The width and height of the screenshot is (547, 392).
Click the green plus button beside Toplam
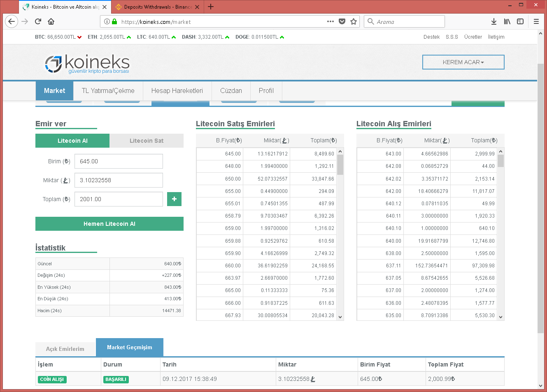click(174, 199)
